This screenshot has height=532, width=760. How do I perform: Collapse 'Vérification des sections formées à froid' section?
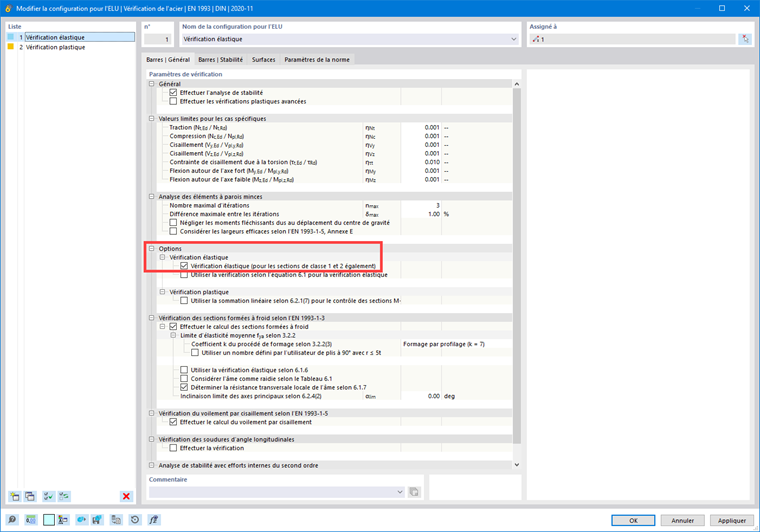(x=152, y=318)
